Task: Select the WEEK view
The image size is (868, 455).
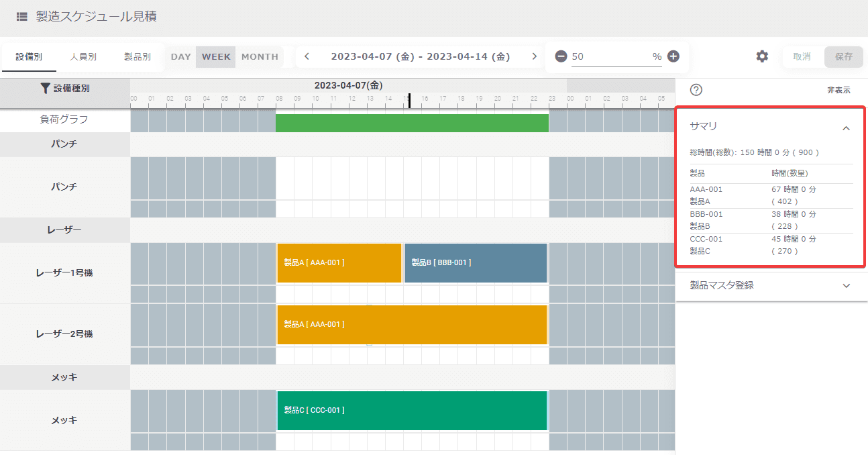Action: click(x=216, y=57)
